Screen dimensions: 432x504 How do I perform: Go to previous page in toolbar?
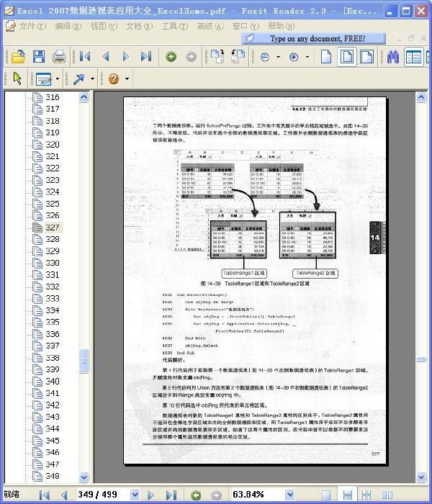point(106,57)
